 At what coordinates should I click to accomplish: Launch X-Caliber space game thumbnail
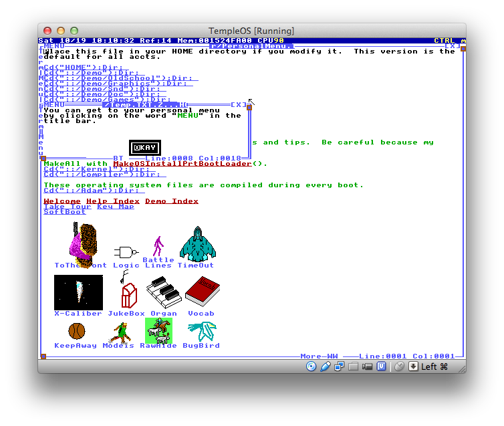pyautogui.click(x=78, y=292)
